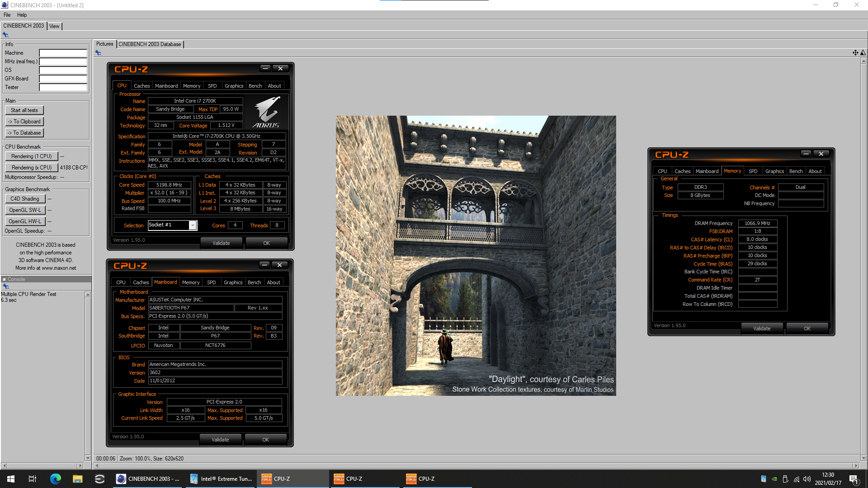The height and width of the screenshot is (488, 868).
Task: Click the move-arrows icon at top right of picture view
Action: point(855,53)
